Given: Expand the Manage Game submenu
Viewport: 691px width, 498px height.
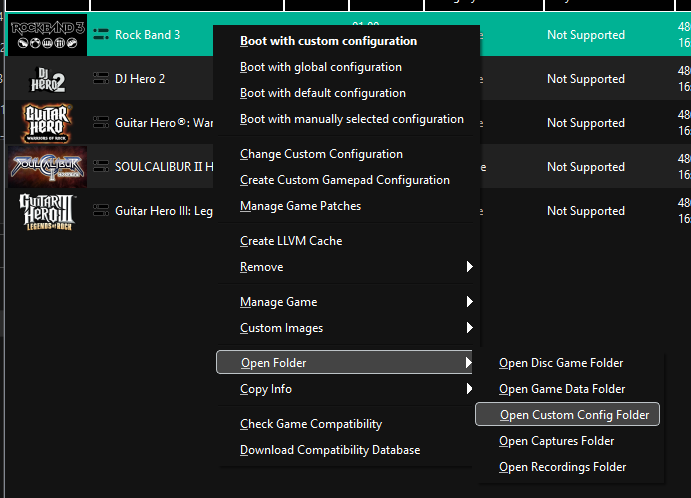Looking at the screenshot, I should [x=344, y=302].
